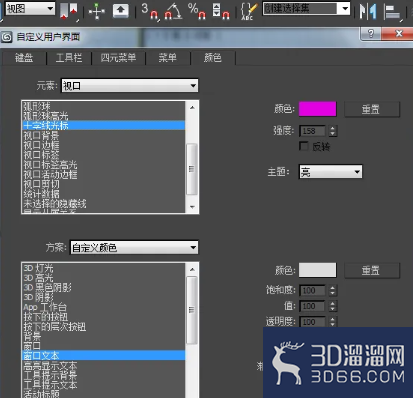The width and height of the screenshot is (413, 398).
Task: Select 视口活动边框 in the elements list
Action: [x=104, y=174]
